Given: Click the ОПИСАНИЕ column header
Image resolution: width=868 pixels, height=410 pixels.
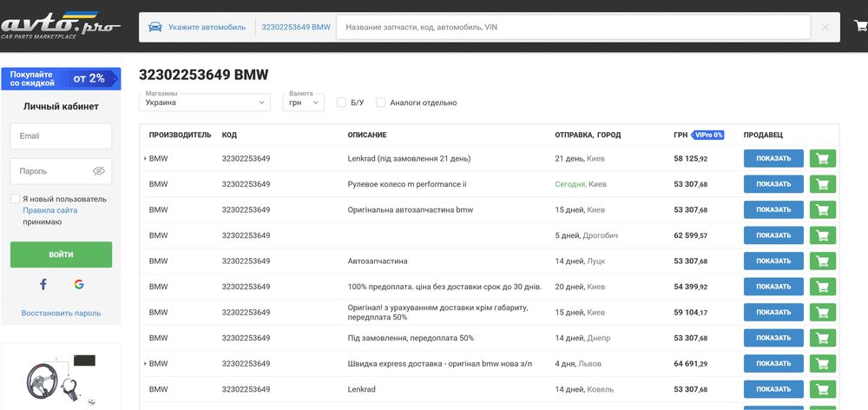Looking at the screenshot, I should point(367,135).
